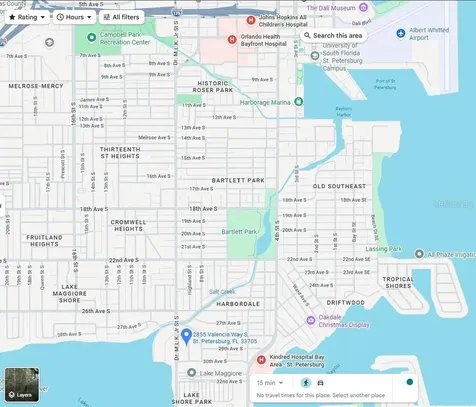Click Albert Whitted Airport plane icon

(x=401, y=33)
